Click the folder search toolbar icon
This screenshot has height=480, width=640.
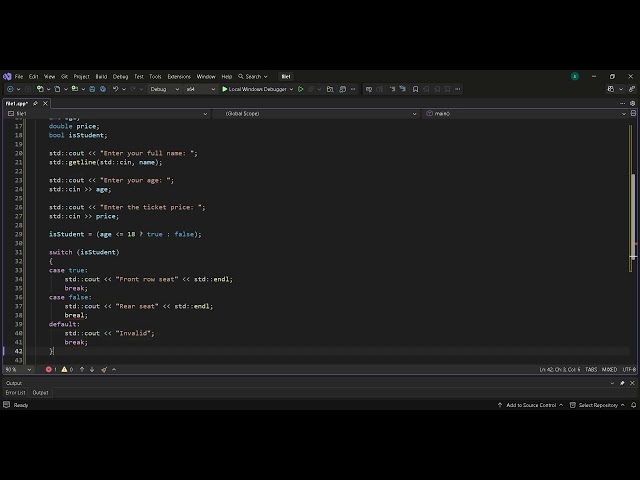point(330,89)
